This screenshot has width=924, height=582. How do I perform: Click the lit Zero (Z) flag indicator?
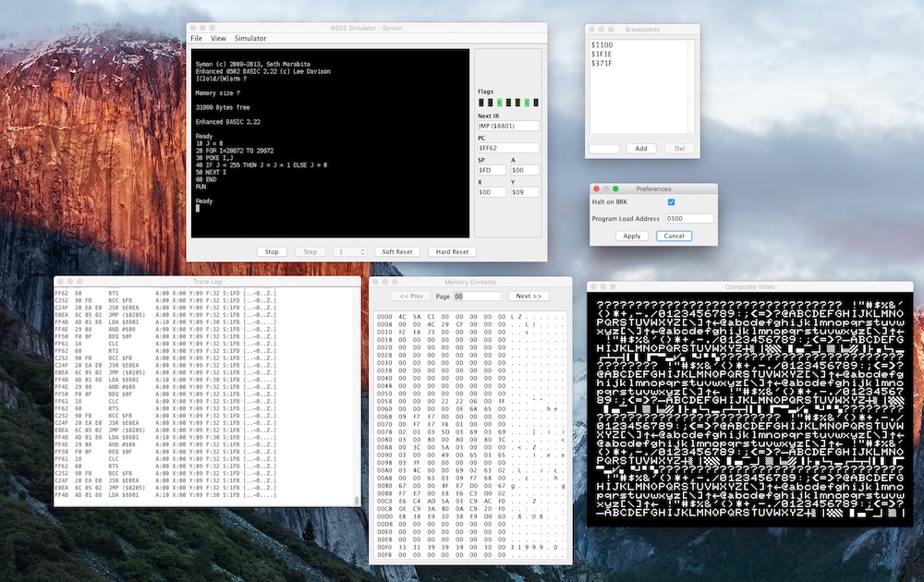[x=527, y=103]
